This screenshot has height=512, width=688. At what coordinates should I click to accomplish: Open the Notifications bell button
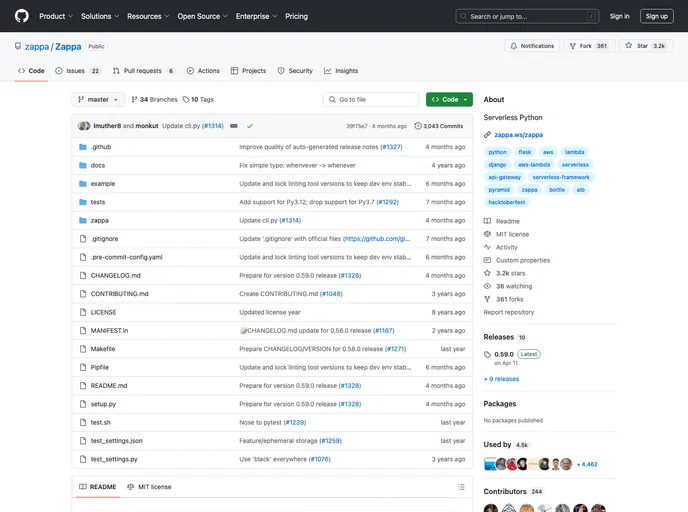coord(532,46)
